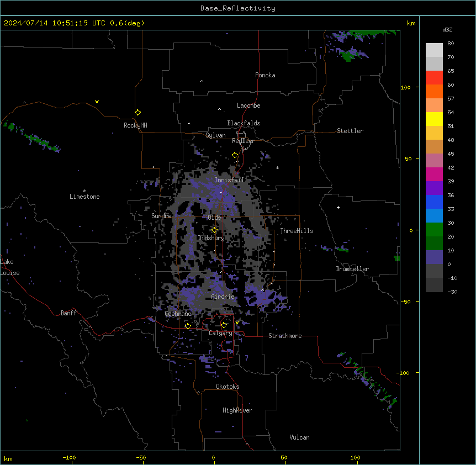Click the Lake Louise label
The image size is (476, 465).
[10, 267]
